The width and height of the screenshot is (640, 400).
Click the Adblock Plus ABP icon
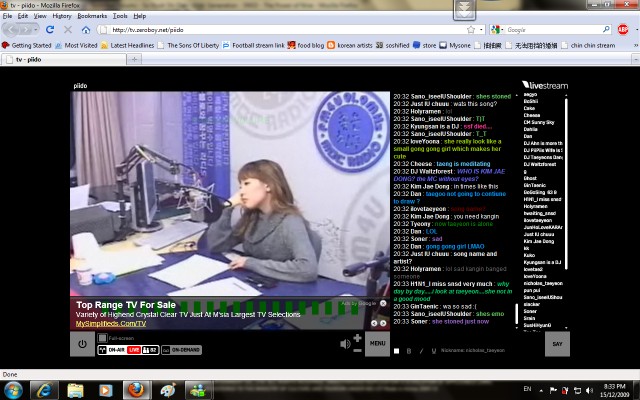(x=623, y=30)
